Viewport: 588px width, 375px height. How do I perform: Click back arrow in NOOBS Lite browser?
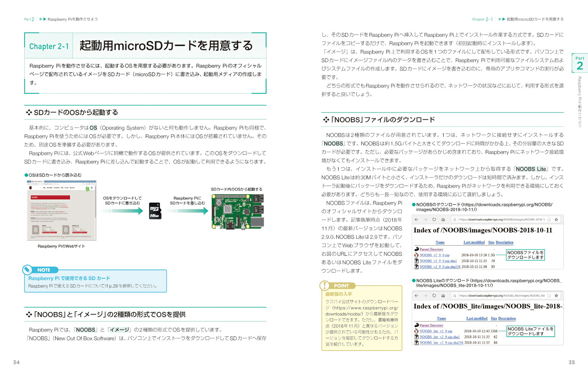(x=416, y=295)
